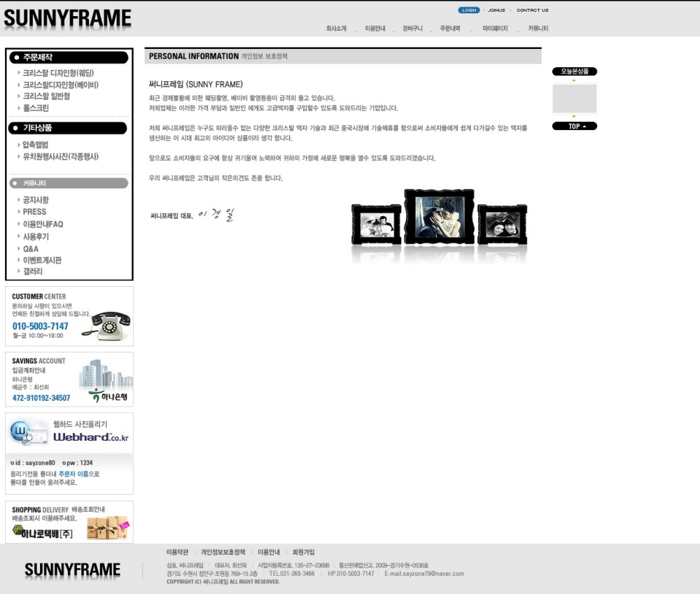Go to 마이페이지 in the top menu

495,29
